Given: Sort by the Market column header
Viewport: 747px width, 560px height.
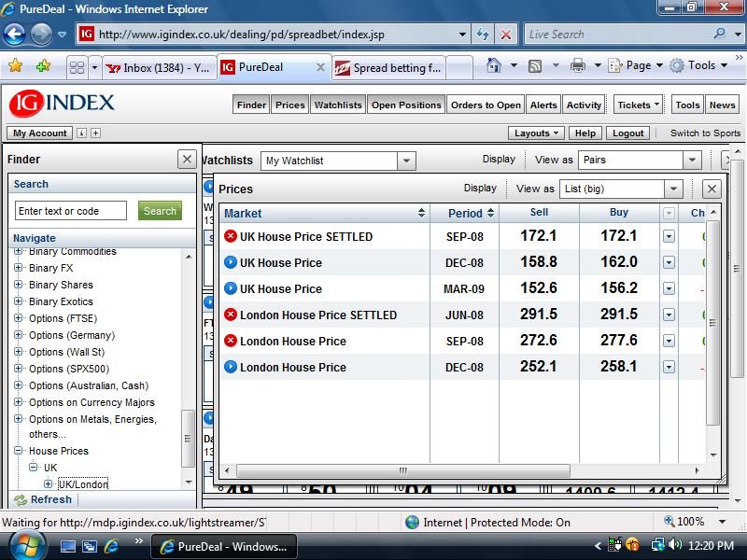Looking at the screenshot, I should tap(324, 214).
